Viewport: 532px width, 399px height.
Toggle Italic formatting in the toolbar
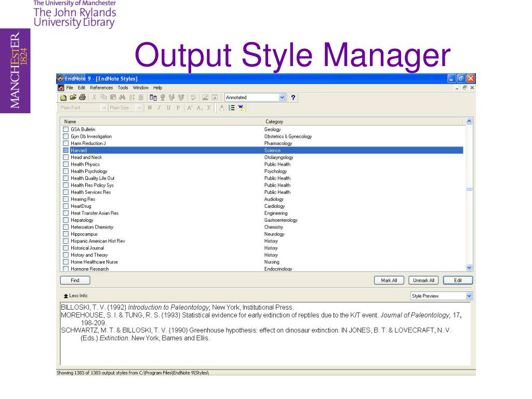tap(159, 108)
